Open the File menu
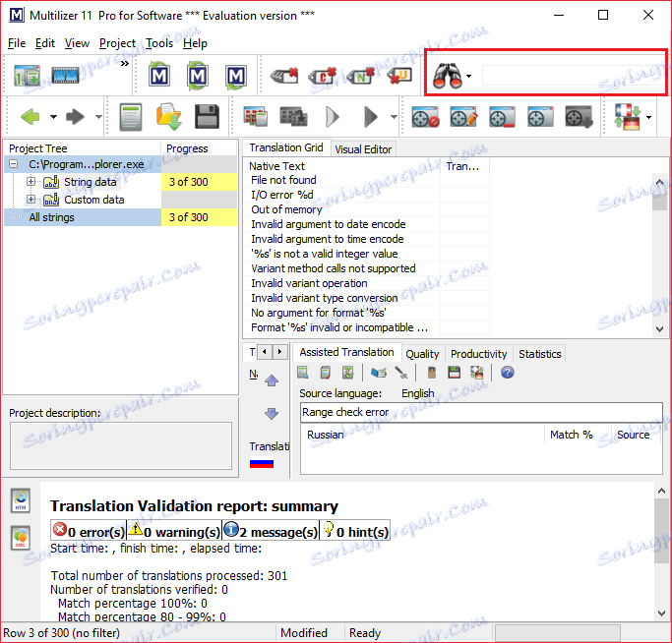This screenshot has width=672, height=643. [17, 43]
